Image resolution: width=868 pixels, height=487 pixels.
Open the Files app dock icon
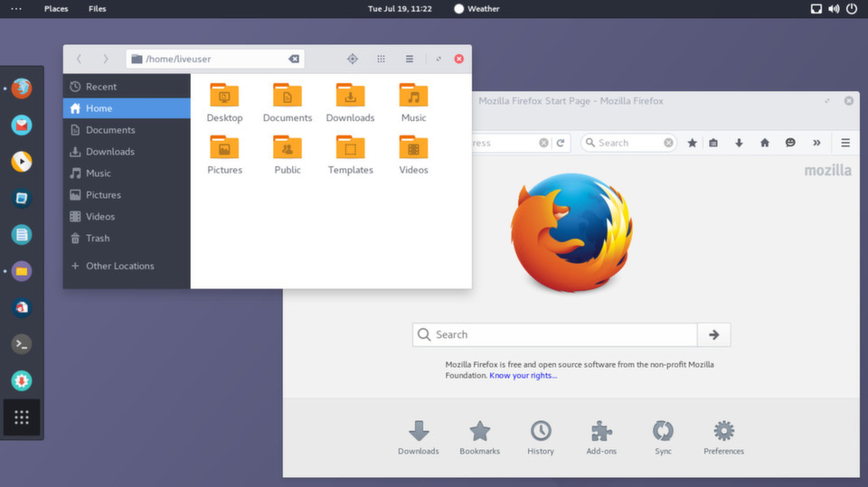(x=22, y=271)
